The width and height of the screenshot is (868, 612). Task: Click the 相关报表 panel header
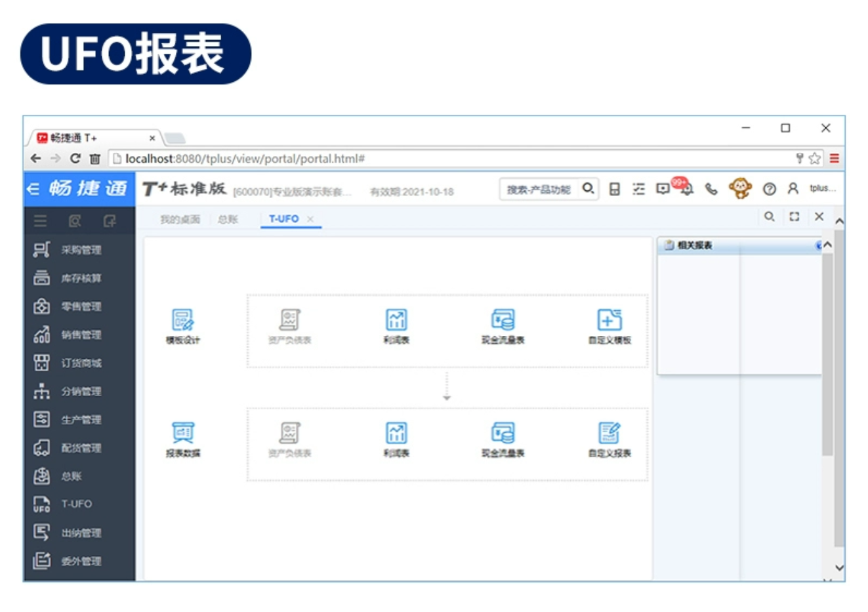pos(739,245)
